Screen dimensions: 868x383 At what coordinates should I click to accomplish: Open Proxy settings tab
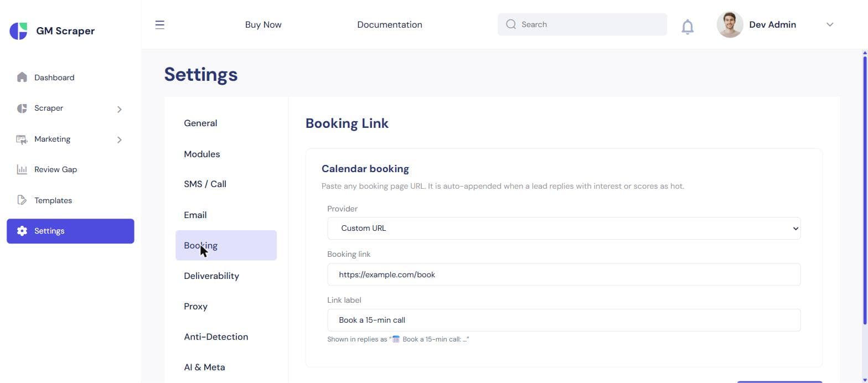click(x=226, y=306)
